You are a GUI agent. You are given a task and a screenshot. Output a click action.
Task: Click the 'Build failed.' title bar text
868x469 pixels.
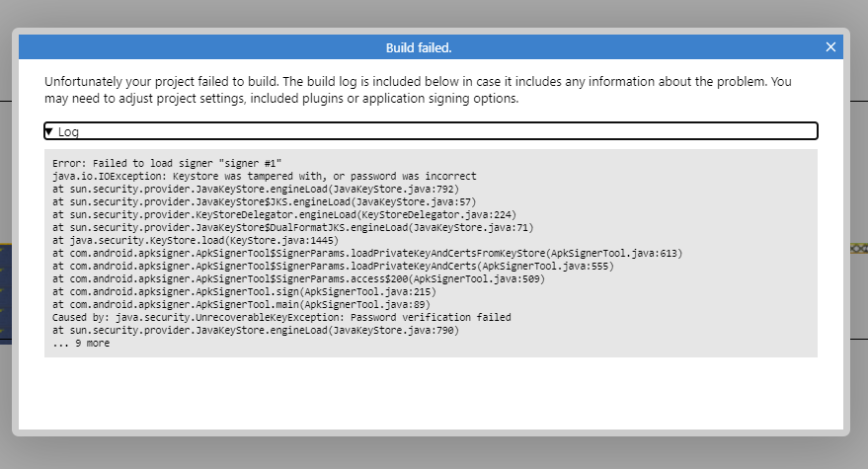coord(419,48)
